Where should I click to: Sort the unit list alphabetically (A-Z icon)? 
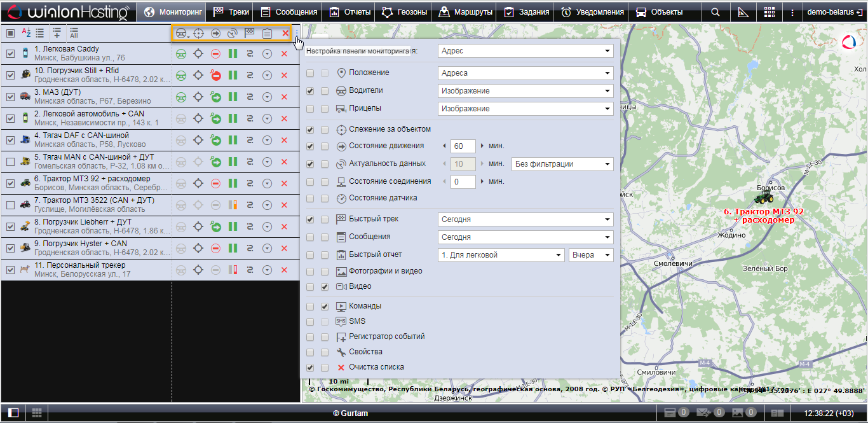[x=26, y=33]
